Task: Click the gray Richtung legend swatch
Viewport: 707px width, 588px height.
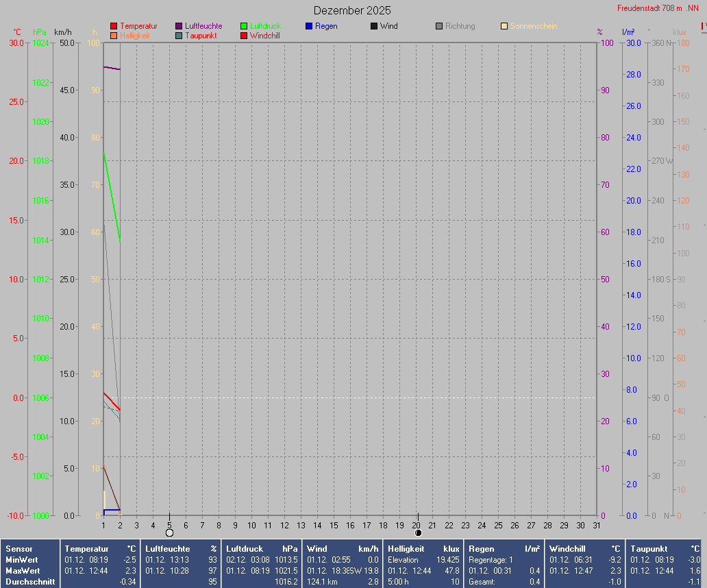Action: tap(439, 26)
